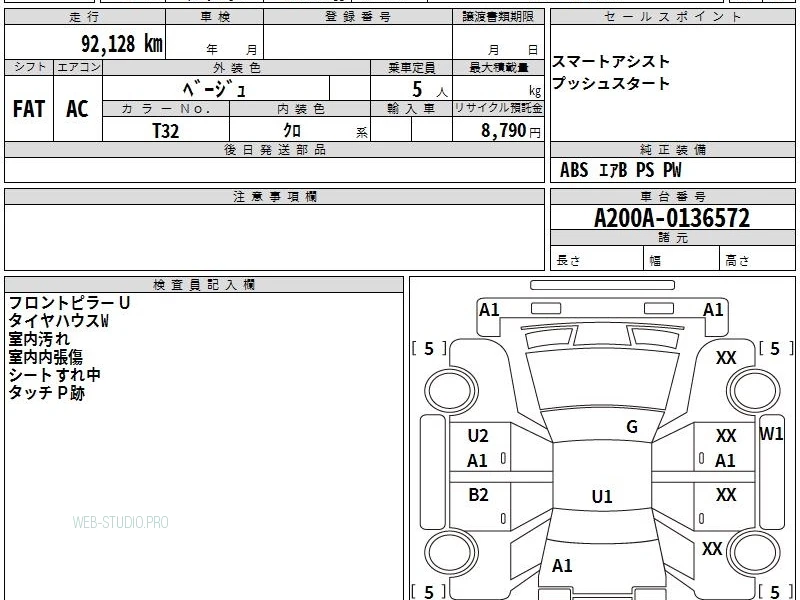Viewport: 800px width, 600px height.
Task: Click the 譲渡書類期限 header
Action: [x=498, y=17]
